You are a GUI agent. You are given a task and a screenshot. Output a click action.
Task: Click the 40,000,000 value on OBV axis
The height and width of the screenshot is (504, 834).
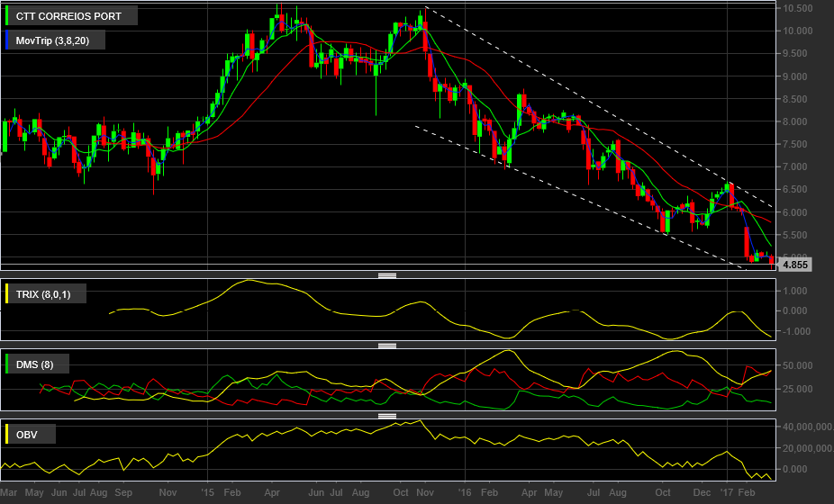pyautogui.click(x=807, y=427)
